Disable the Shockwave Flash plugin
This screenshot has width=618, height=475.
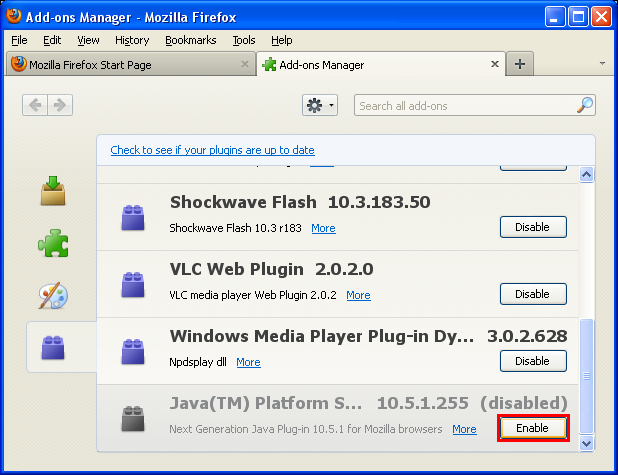coord(533,227)
